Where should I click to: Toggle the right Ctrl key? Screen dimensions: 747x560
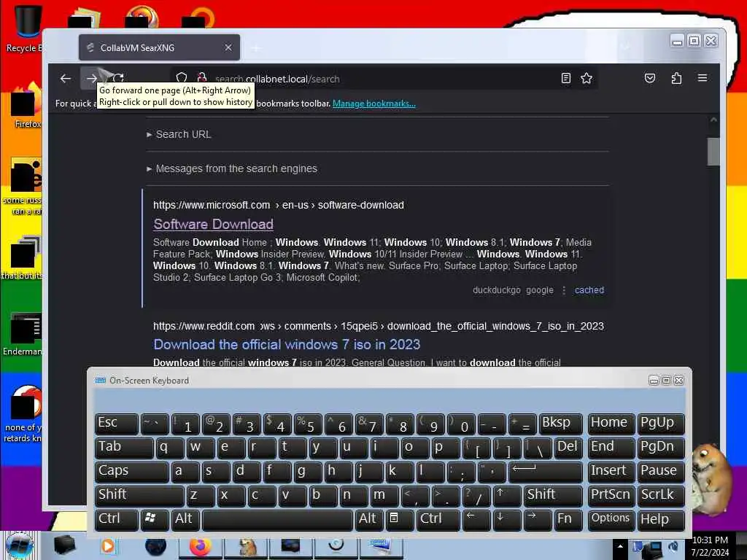coord(438,519)
